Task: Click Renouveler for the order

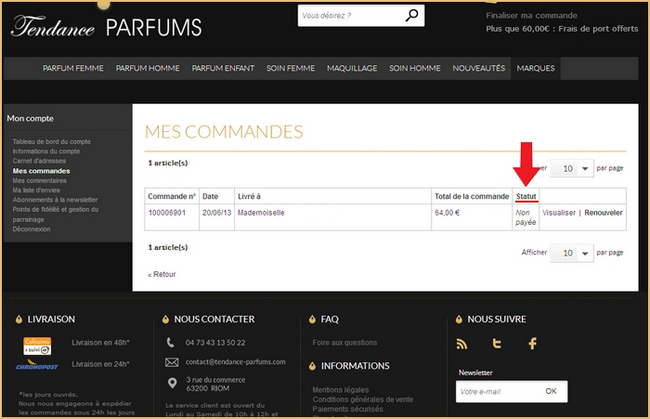Action: (604, 213)
